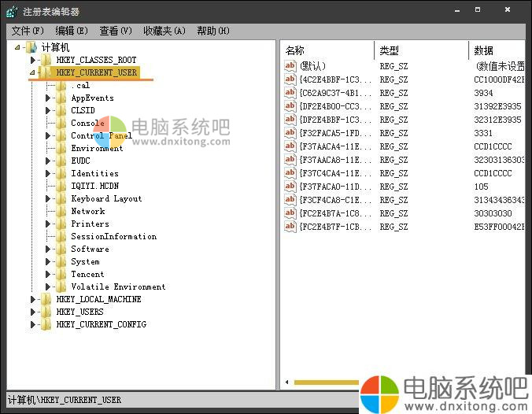The height and width of the screenshot is (414, 532).
Task: Open the 查看(V) menu
Action: click(115, 31)
